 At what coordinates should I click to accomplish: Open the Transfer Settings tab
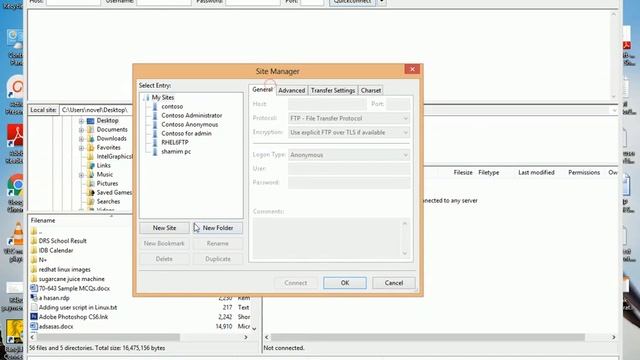pos(333,90)
